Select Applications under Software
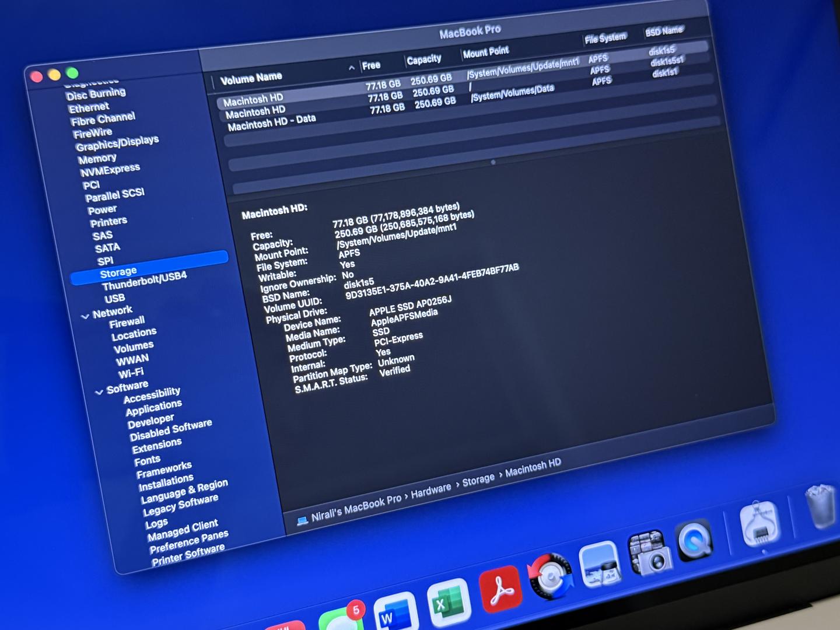 click(154, 408)
